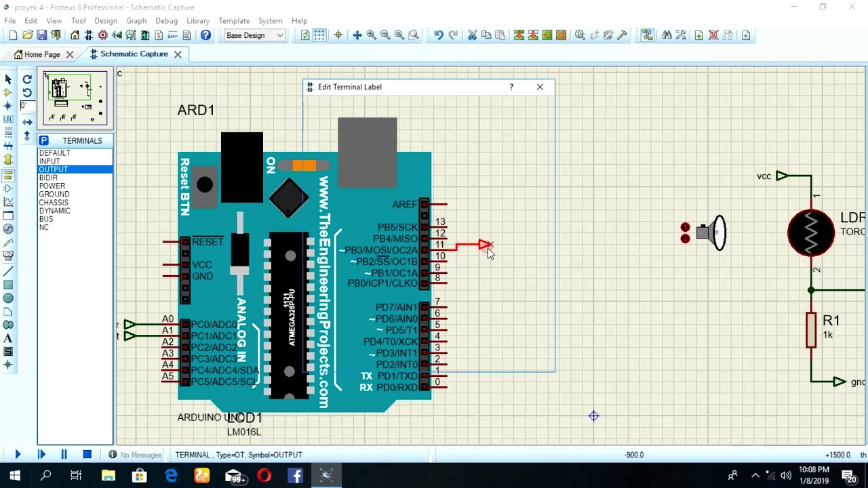Select the Terminals Mode tool in sidebar

click(8, 175)
